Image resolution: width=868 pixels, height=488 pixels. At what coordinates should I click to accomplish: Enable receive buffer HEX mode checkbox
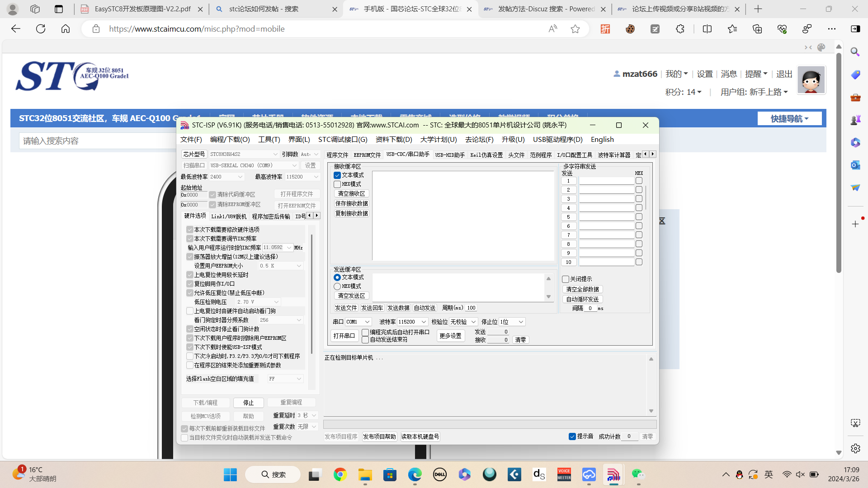click(x=337, y=184)
